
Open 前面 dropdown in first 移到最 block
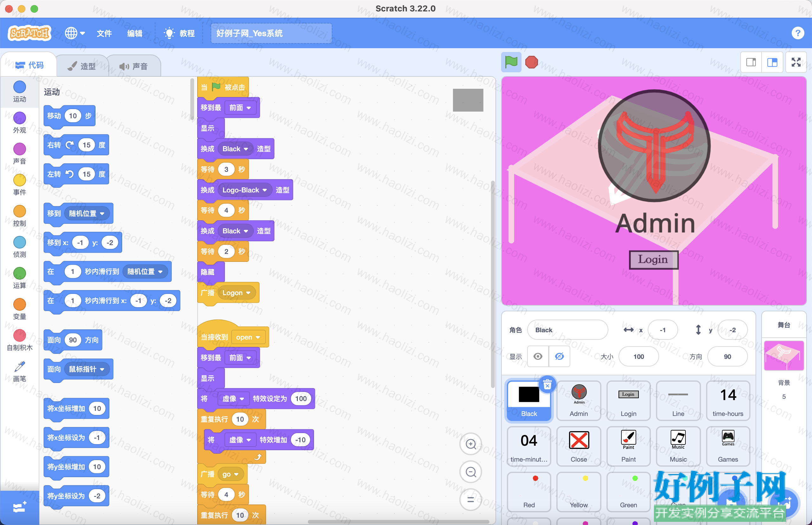click(240, 108)
